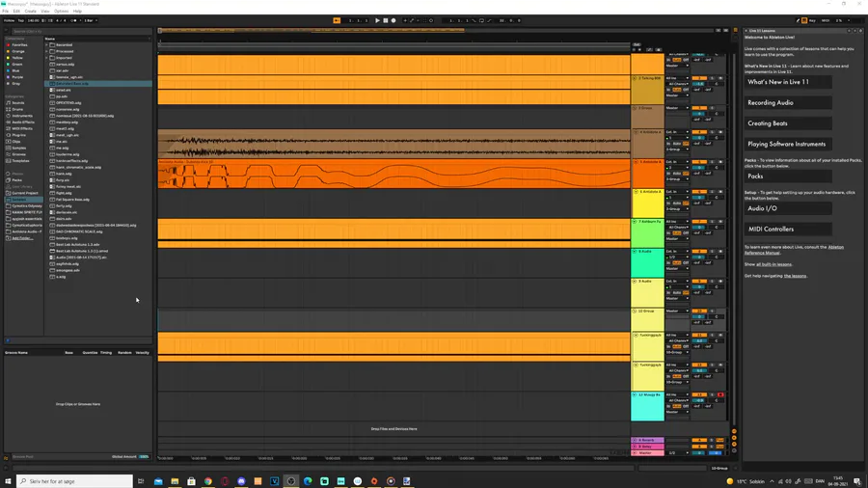868x488 pixels.
Task: Select the Green collection
Action: [17, 65]
